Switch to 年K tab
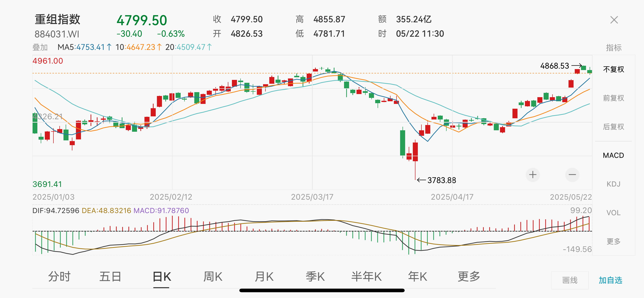Image resolution: width=644 pixels, height=298 pixels. pyautogui.click(x=418, y=277)
